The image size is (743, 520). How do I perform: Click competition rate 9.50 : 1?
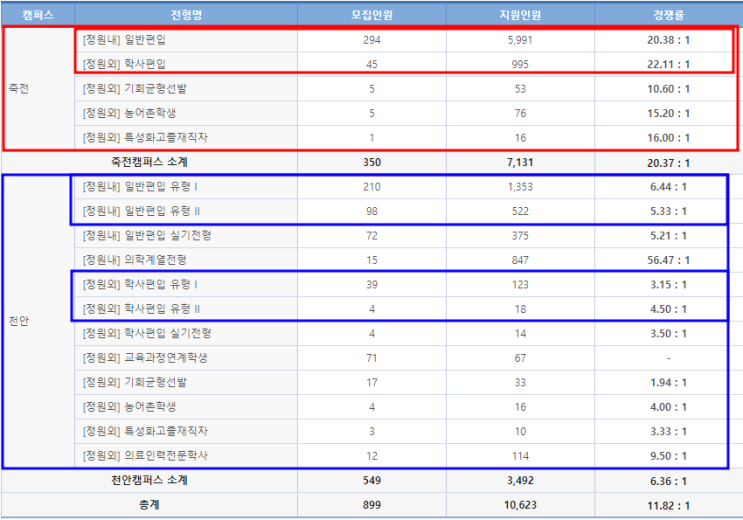click(668, 456)
